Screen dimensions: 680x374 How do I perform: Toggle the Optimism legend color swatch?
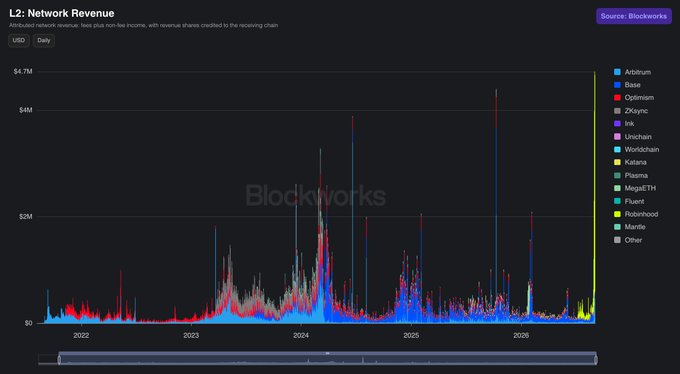tap(617, 98)
